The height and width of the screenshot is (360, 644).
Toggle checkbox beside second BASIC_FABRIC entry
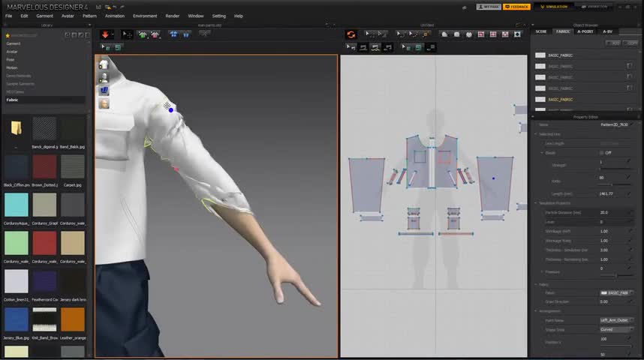click(x=629, y=66)
